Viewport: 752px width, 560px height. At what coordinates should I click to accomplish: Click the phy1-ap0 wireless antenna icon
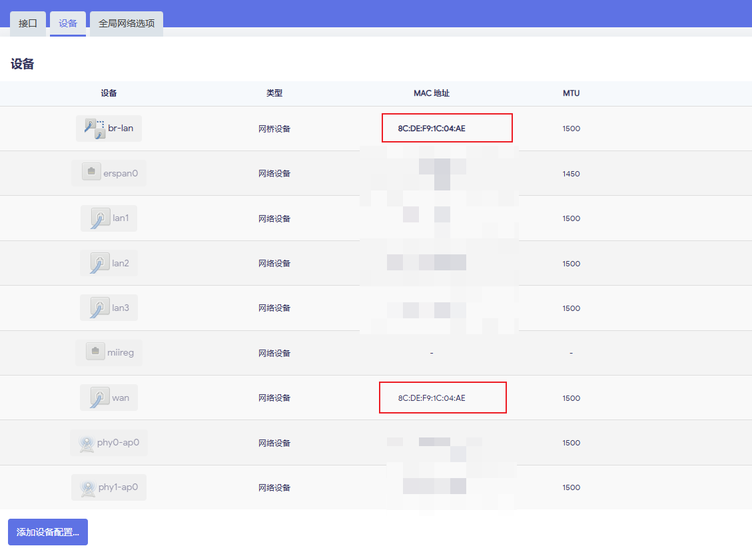88,487
